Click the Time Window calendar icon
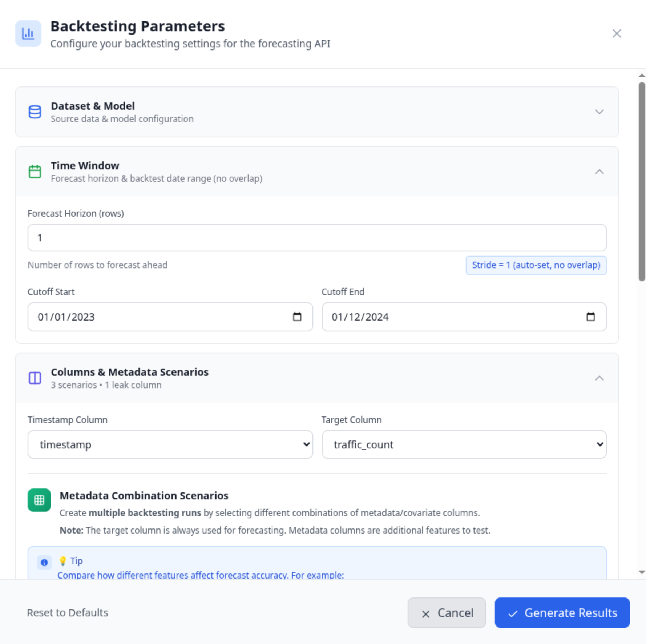 coord(35,172)
